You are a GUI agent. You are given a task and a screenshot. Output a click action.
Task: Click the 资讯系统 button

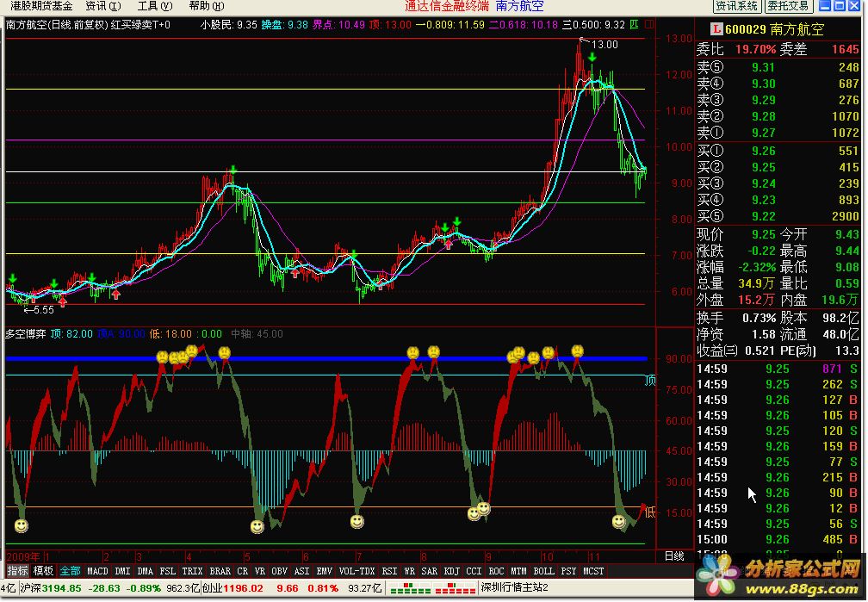click(736, 6)
